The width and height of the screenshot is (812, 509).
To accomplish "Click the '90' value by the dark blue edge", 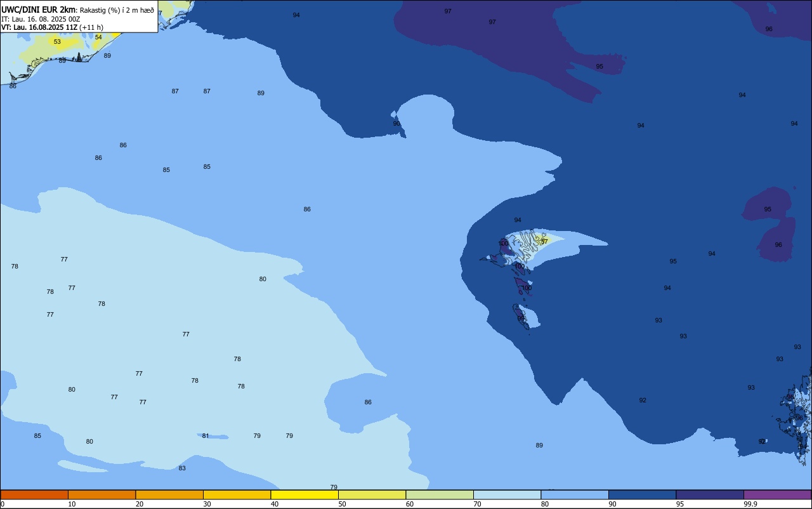I will tap(396, 124).
